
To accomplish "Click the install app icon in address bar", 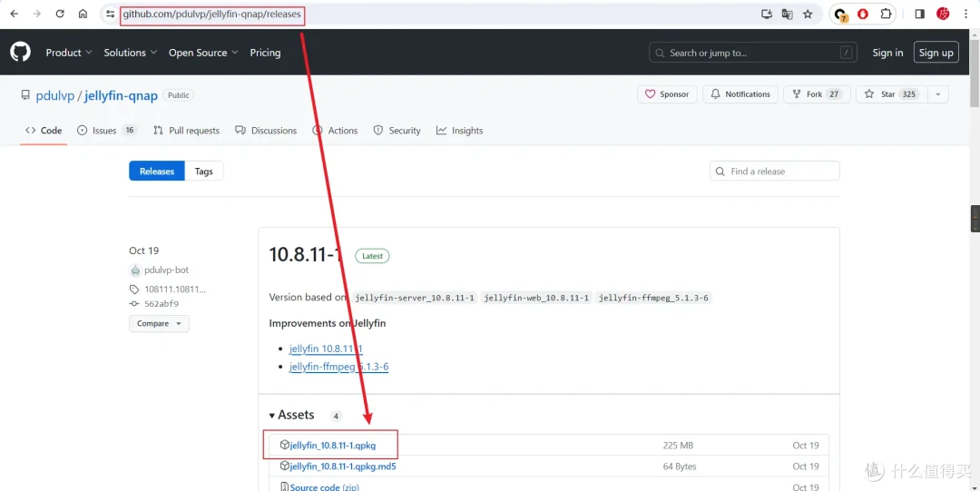I will (x=766, y=14).
